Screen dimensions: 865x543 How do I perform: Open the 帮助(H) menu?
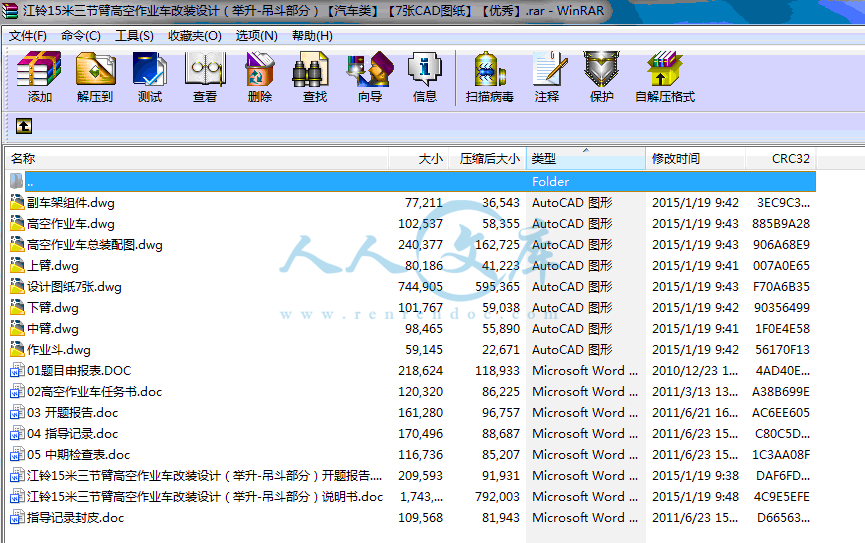312,36
